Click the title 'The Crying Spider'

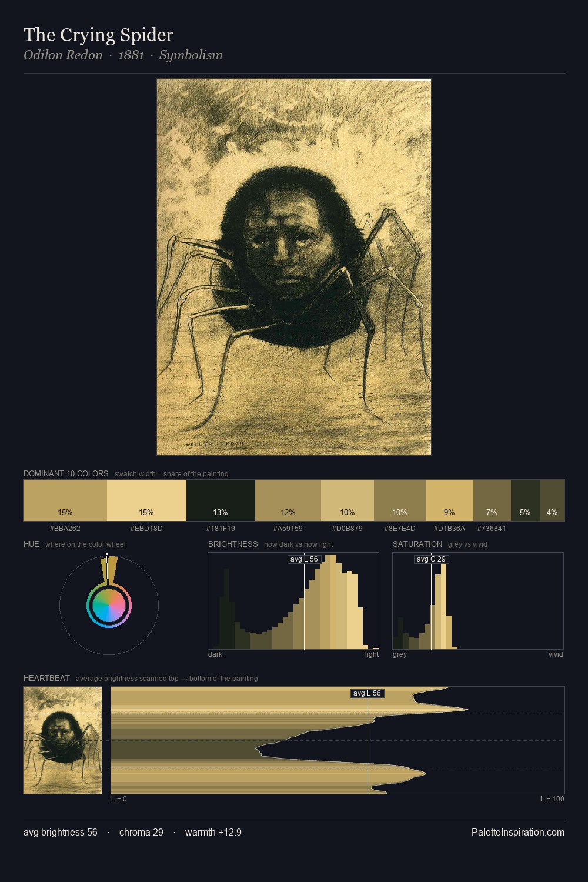click(x=98, y=35)
